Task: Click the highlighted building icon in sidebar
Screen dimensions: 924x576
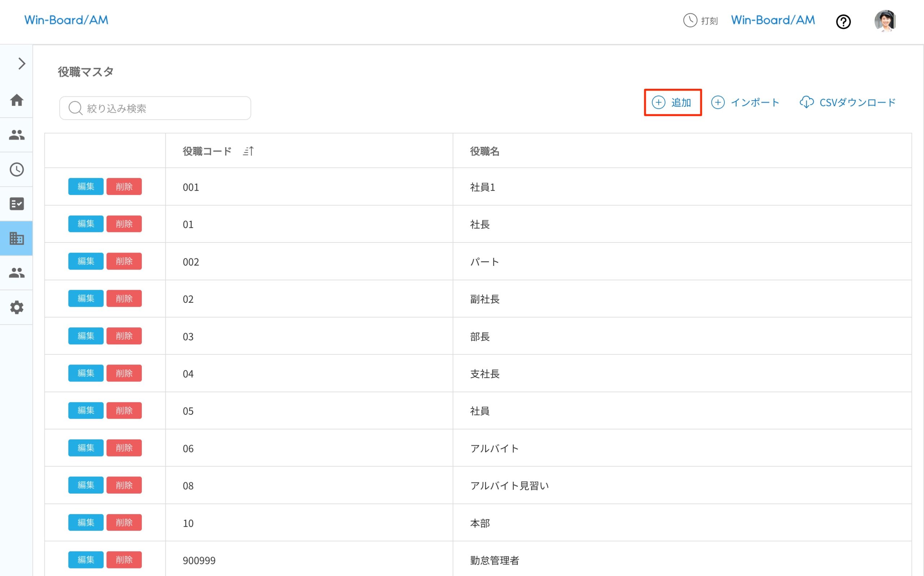Action: click(17, 239)
